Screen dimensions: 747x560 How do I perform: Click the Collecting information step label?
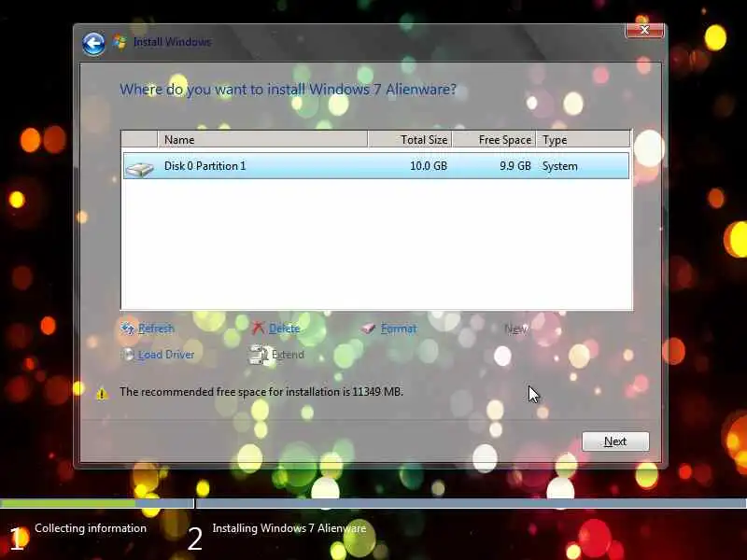coord(91,528)
